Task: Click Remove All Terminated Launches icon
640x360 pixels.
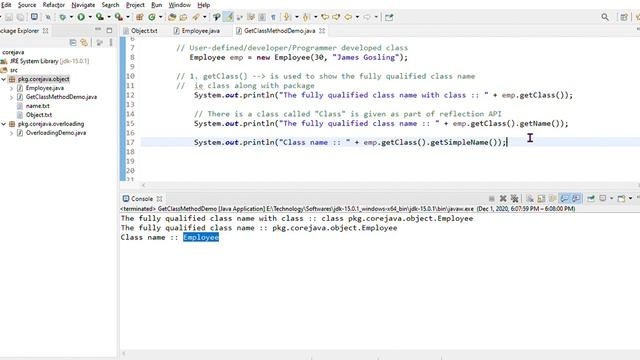Action: tap(515, 198)
